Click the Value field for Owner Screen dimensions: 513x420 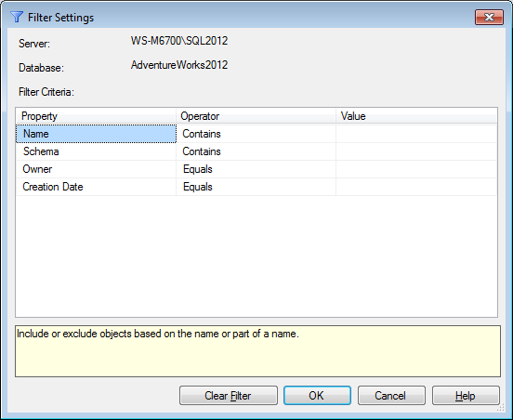[416, 169]
